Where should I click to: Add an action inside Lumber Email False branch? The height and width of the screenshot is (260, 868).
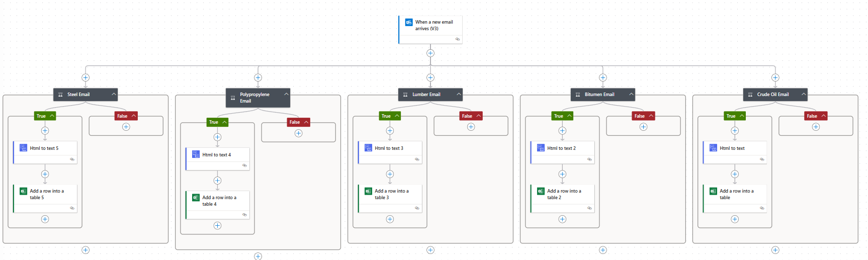tap(471, 127)
